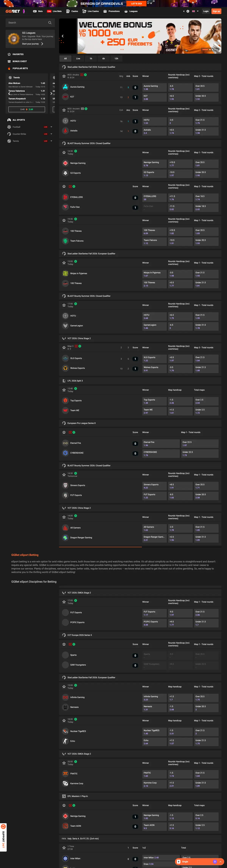Open live stream icon for BO3 Anubis match

(82, 75)
